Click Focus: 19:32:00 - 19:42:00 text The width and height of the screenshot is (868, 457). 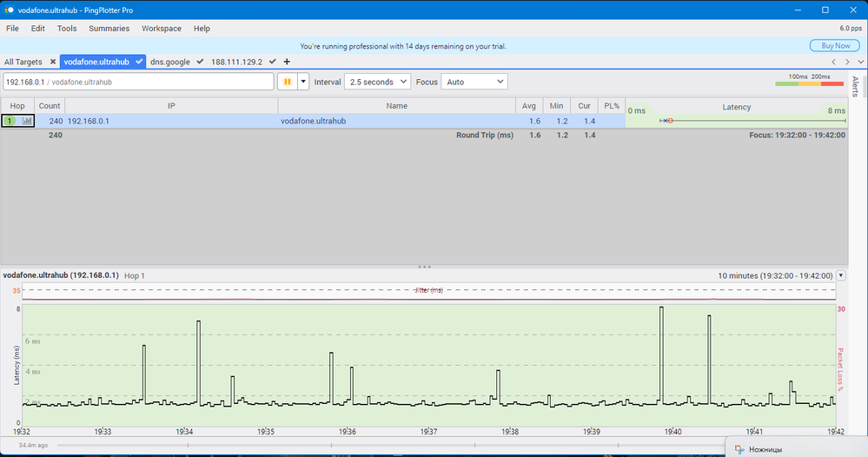tap(797, 135)
